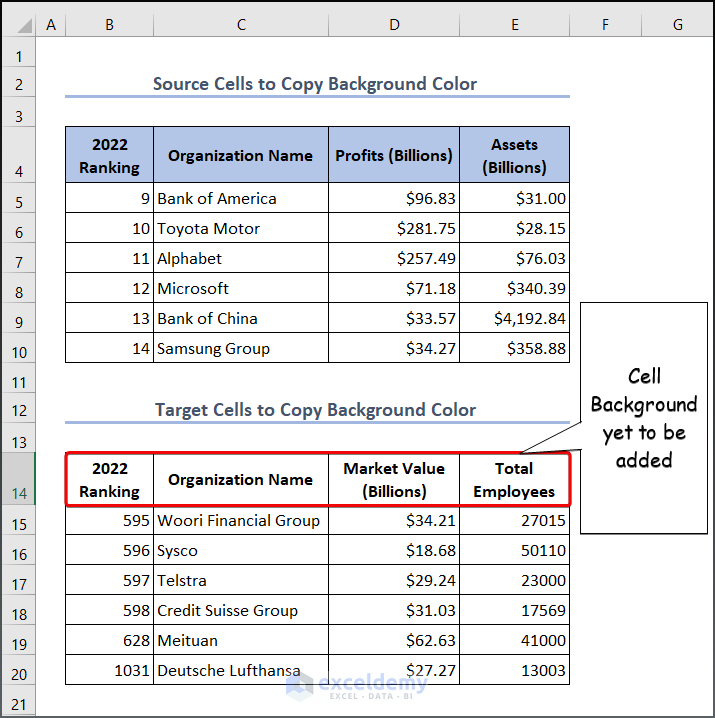Viewport: 715px width, 718px height.
Task: Select profits value $96.83
Action: tap(394, 198)
